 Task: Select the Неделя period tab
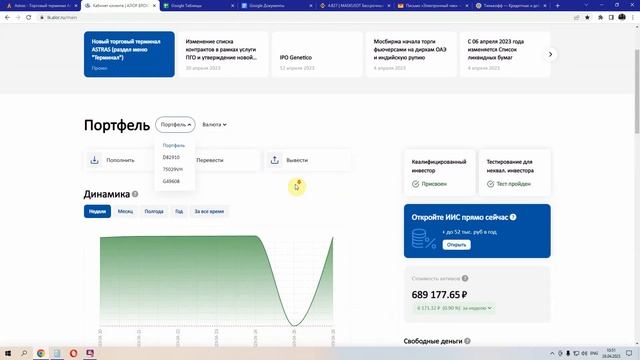pyautogui.click(x=98, y=211)
